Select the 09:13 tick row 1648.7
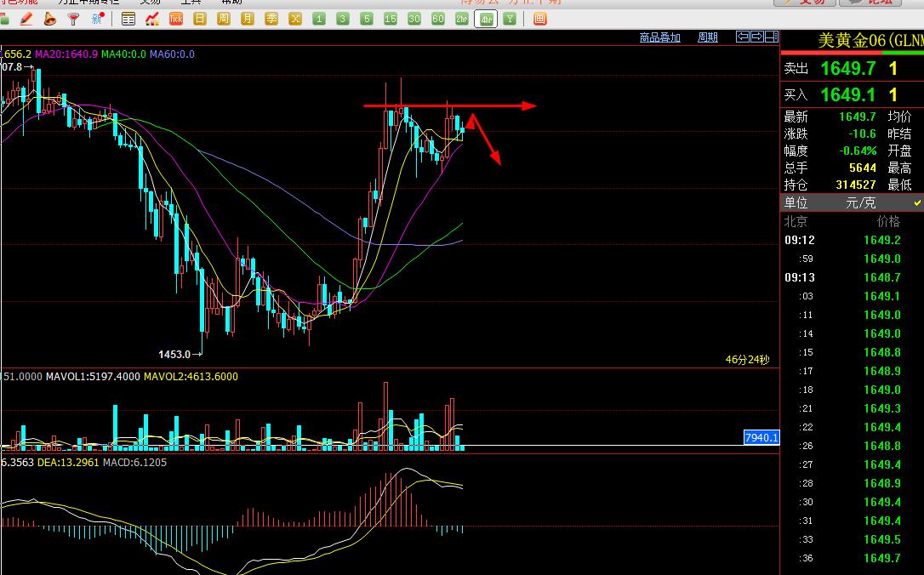Screen dimensions: 924x575 853,277
